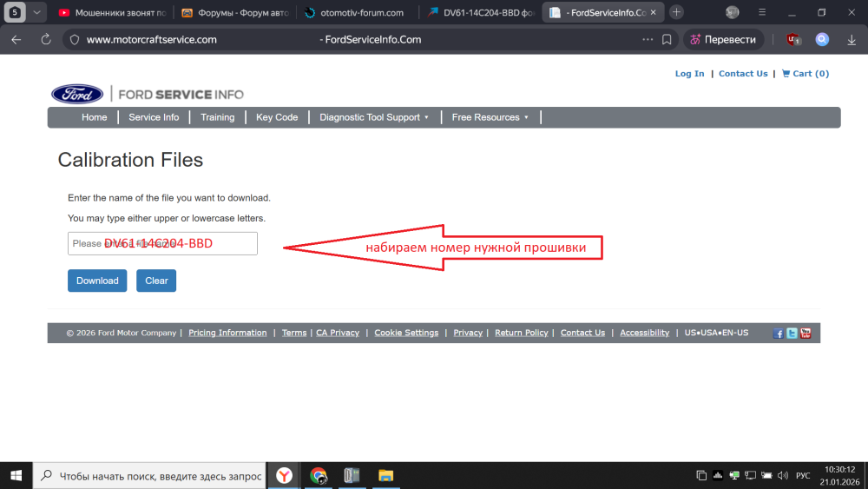Open the three-dots address bar menu
868x489 pixels.
[648, 39]
